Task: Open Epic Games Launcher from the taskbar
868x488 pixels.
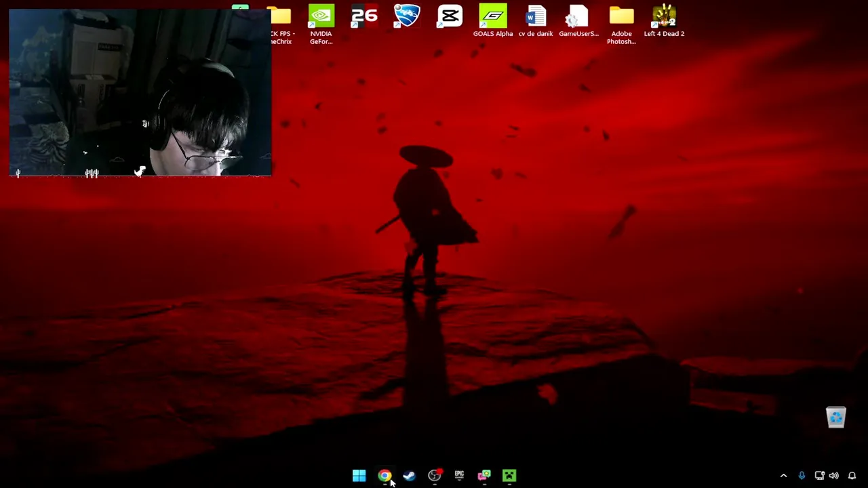Action: tap(459, 476)
